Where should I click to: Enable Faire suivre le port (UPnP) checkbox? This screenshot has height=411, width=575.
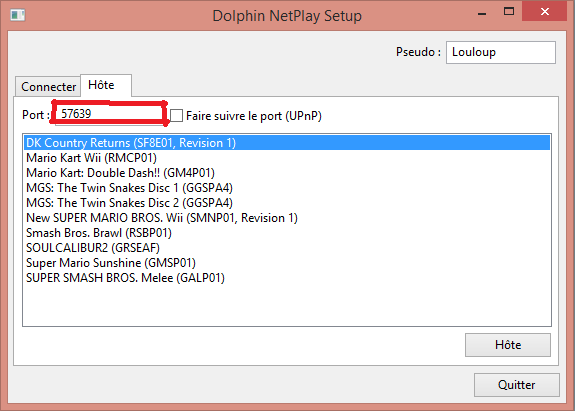176,115
